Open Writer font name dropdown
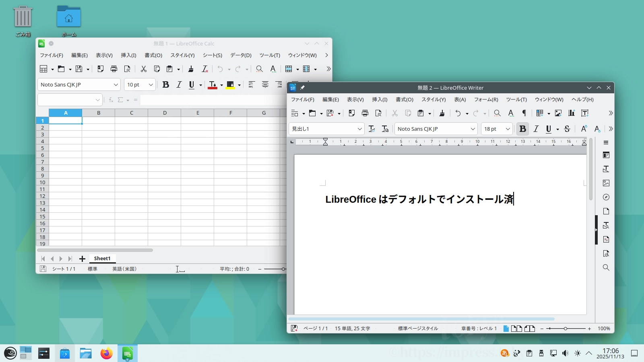The height and width of the screenshot is (362, 644). 473,129
